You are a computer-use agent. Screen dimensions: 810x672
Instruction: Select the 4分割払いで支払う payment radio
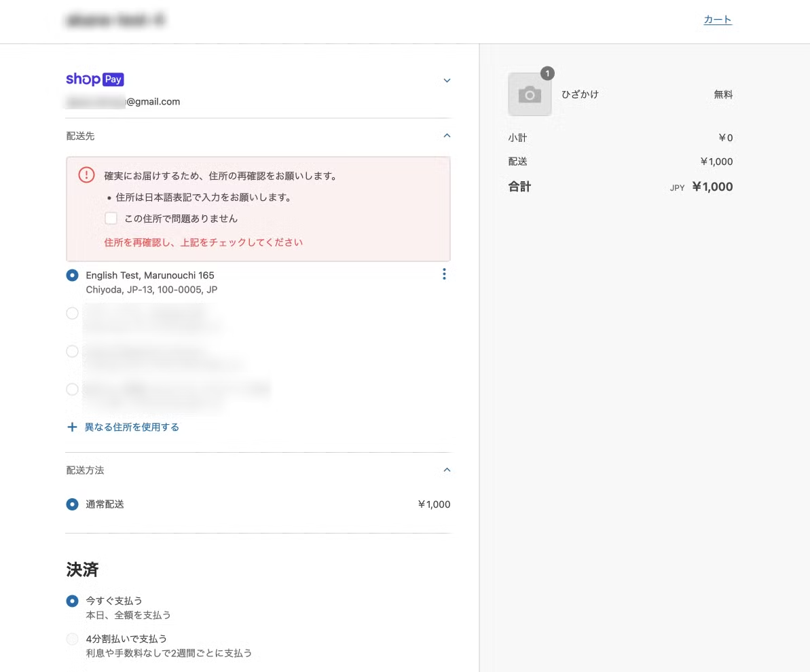coord(73,639)
